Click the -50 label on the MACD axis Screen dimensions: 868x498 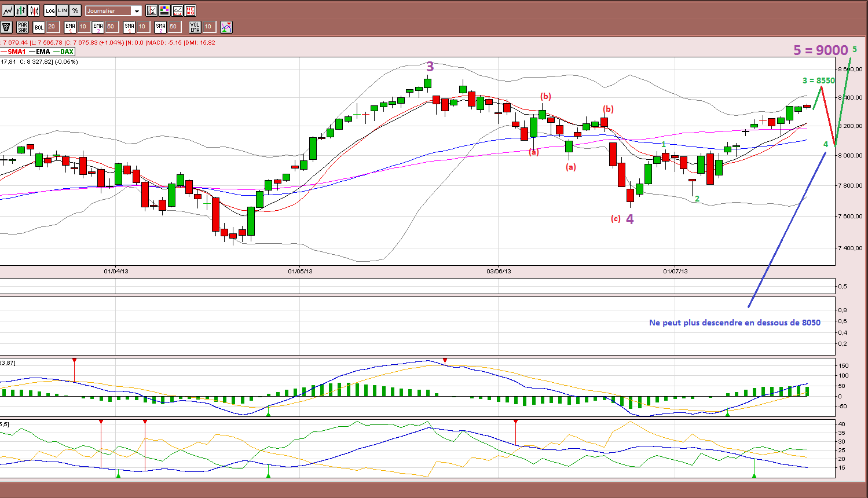(843, 406)
